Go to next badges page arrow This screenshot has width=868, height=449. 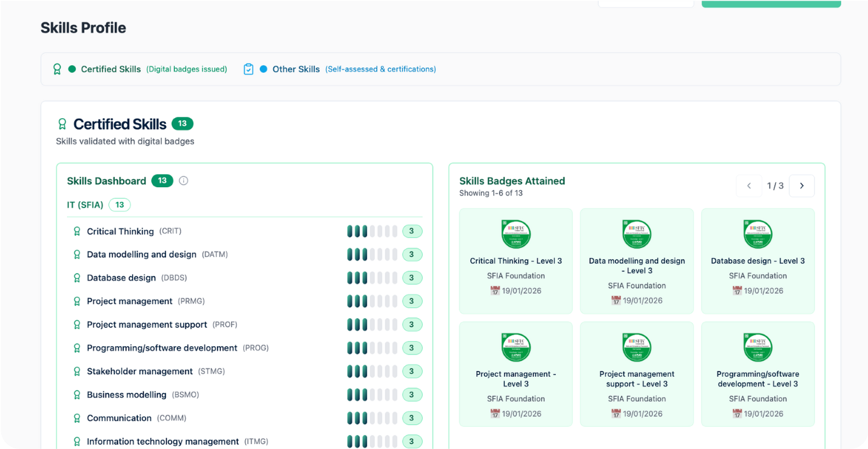[802, 186]
